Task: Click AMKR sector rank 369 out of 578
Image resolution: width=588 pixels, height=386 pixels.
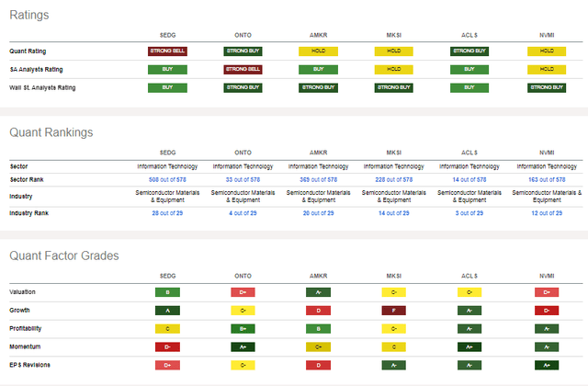Action: point(319,180)
